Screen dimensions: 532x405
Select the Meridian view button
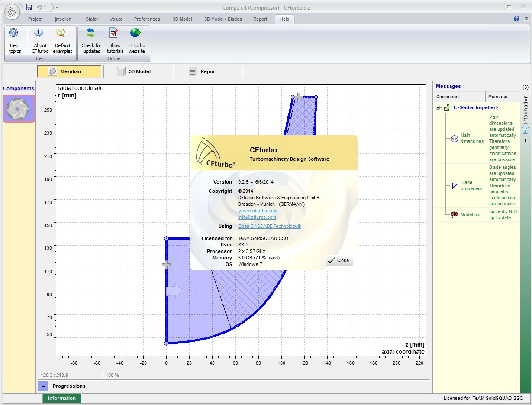69,71
